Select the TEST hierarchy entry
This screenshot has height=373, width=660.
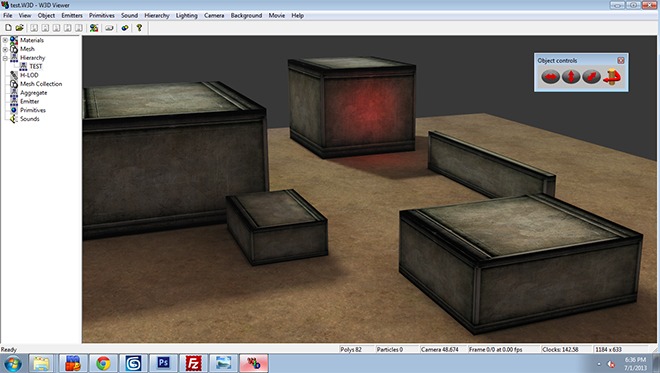point(36,67)
